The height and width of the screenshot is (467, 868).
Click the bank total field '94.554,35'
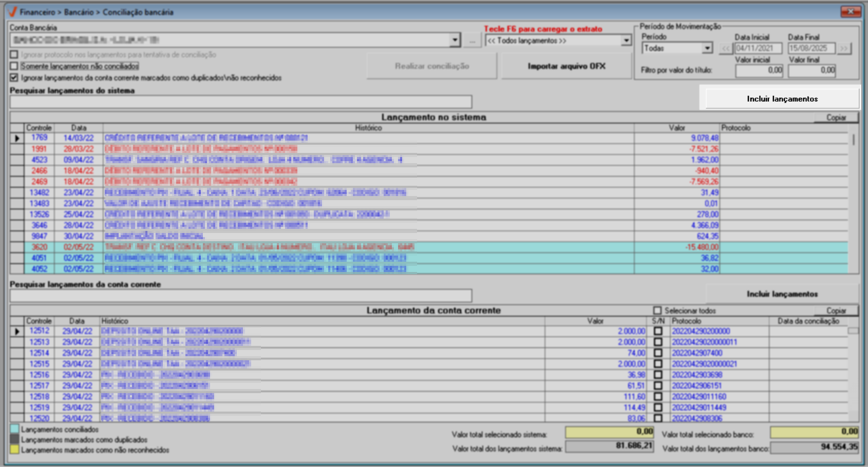tap(815, 447)
